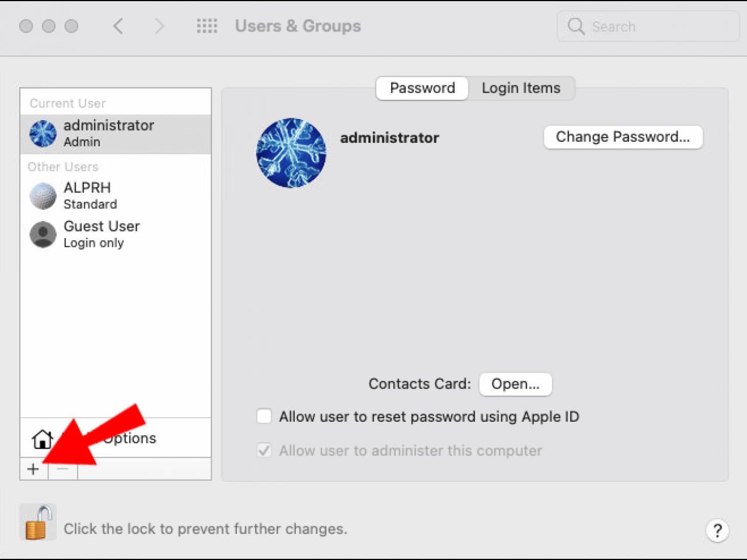Viewport: 747px width, 560px height.
Task: Click the grid icon to show all preferences
Action: click(207, 26)
